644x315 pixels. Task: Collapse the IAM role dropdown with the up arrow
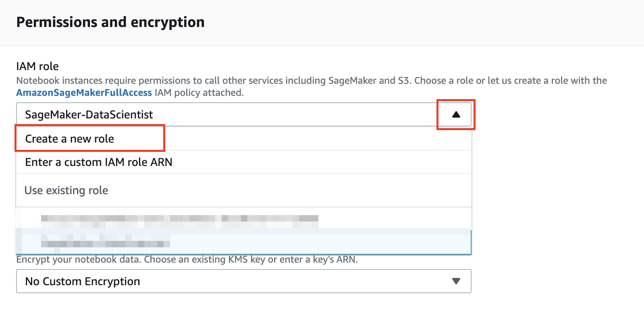pos(456,115)
